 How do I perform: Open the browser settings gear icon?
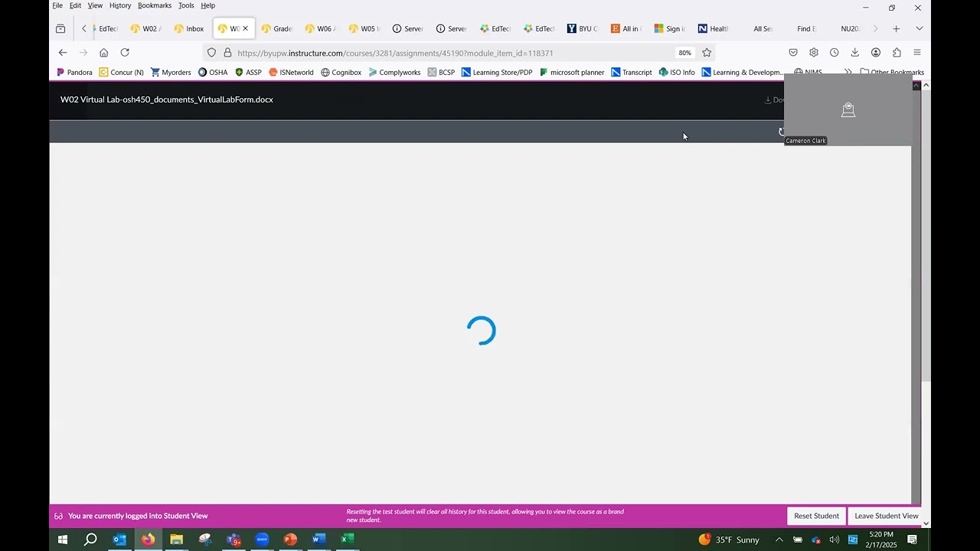[814, 53]
